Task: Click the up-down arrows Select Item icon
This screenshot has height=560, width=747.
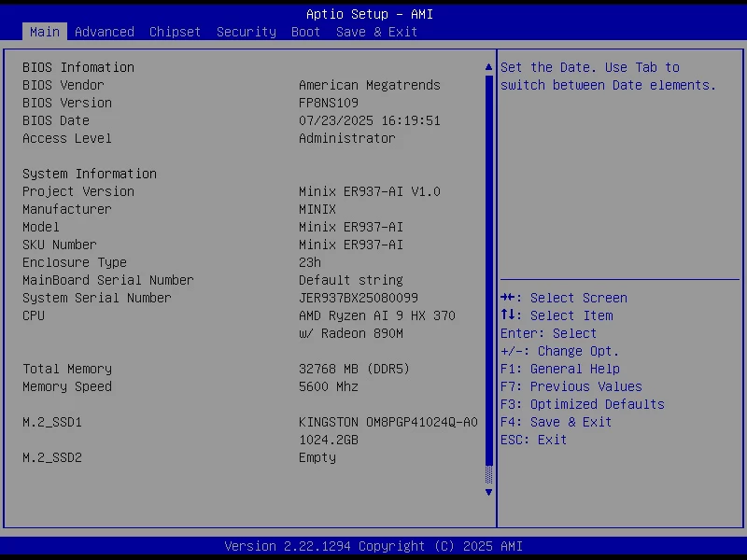Action: point(508,315)
